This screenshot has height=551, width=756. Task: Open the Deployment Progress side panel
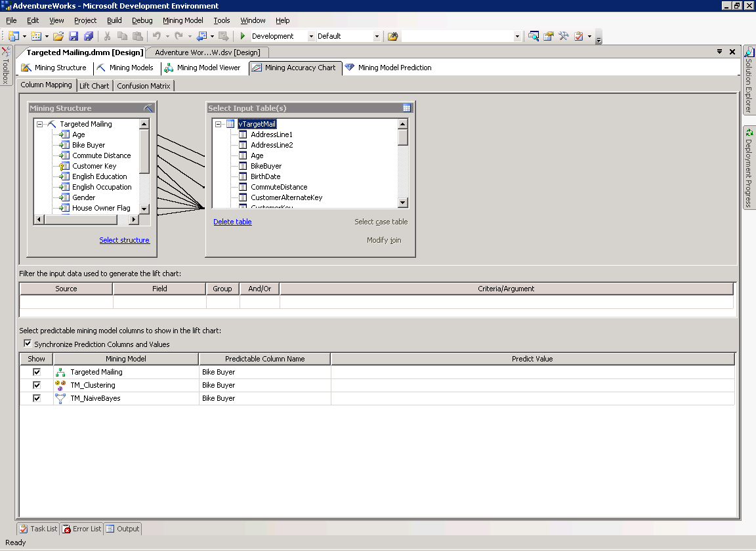coord(749,167)
